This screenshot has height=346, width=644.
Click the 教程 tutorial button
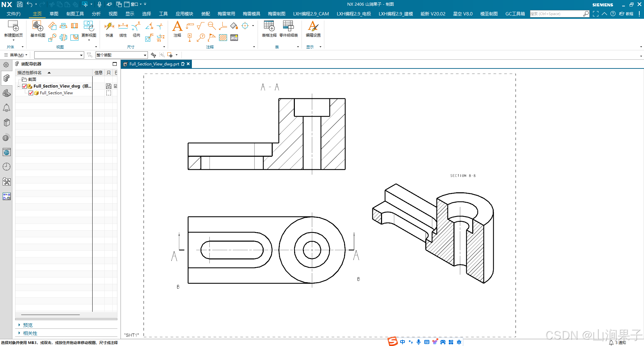pyautogui.click(x=626, y=14)
